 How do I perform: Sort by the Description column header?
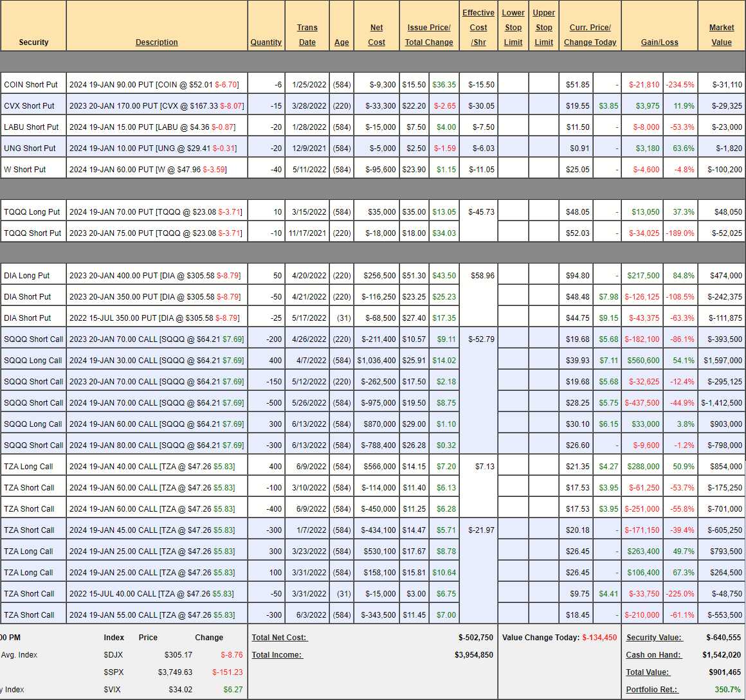(156, 42)
